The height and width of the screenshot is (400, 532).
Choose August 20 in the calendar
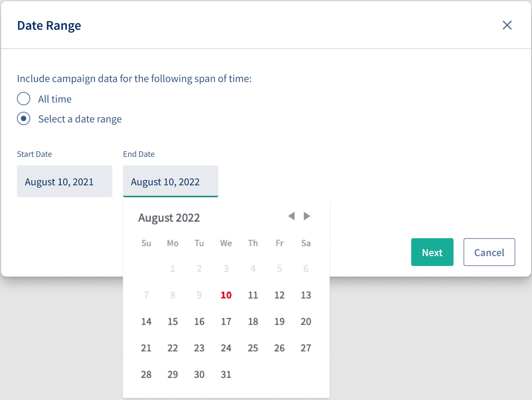[x=306, y=322]
